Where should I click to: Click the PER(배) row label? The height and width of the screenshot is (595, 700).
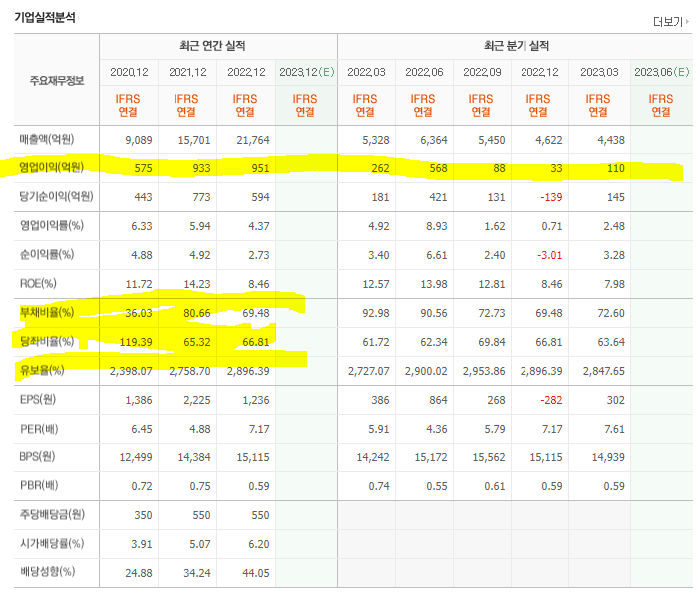tap(39, 429)
